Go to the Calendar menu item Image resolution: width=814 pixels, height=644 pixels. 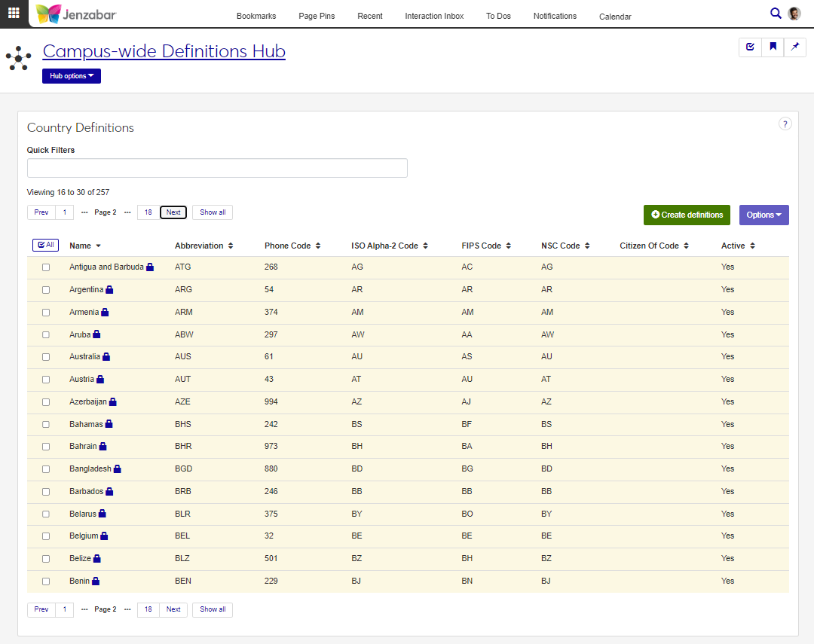tap(615, 17)
